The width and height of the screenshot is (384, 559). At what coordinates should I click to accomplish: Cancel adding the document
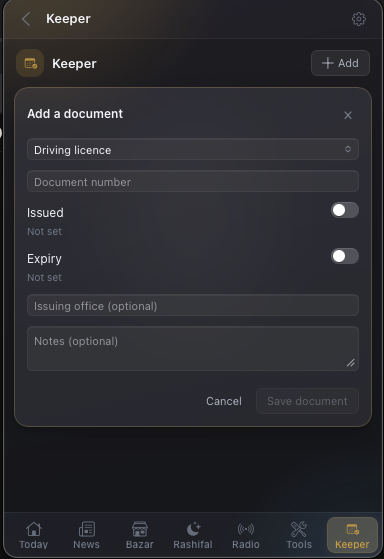pos(224,401)
